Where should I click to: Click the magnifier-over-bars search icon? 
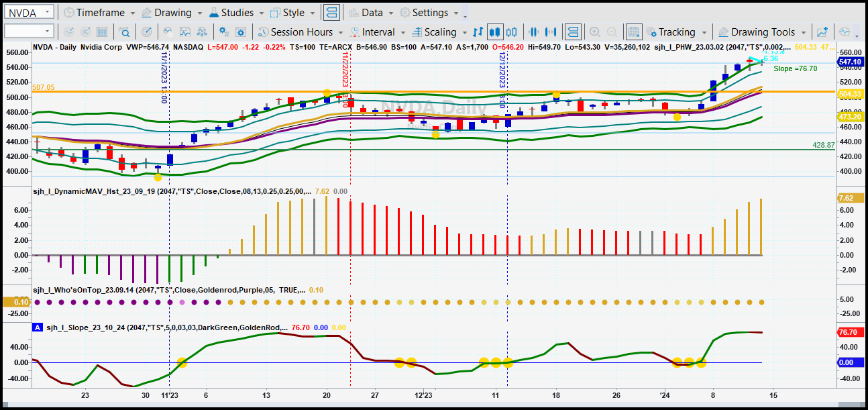click(125, 32)
